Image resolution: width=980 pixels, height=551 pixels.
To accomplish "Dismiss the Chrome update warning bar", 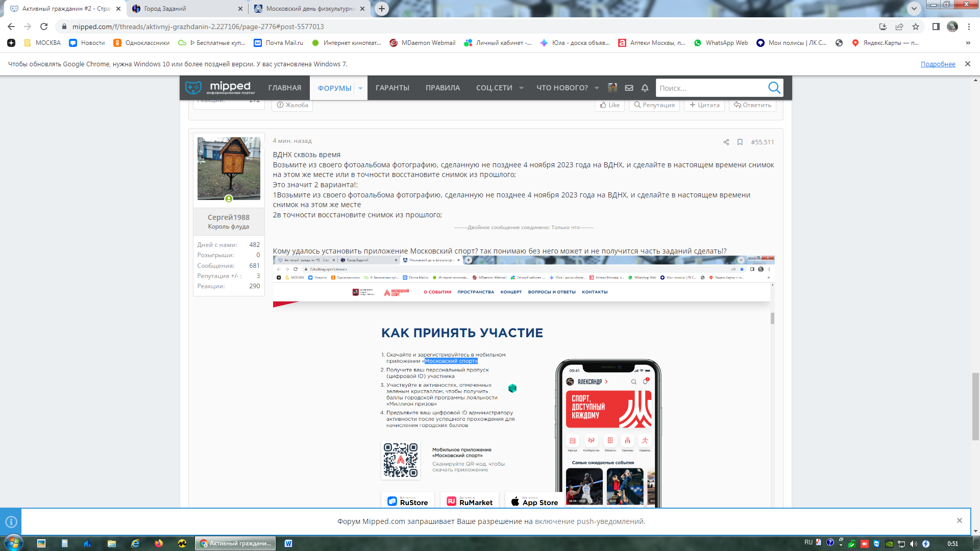I will 967,64.
